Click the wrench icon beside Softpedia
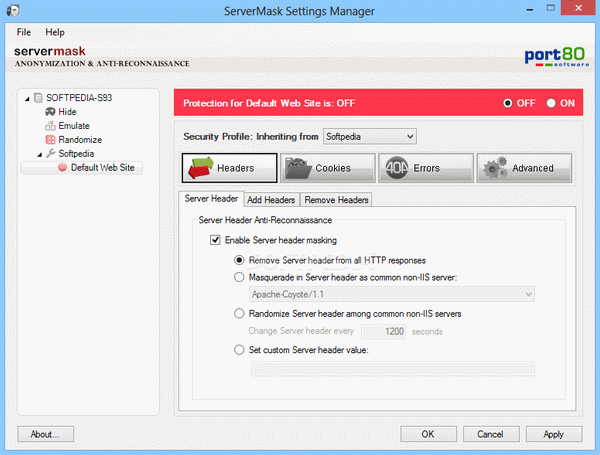Viewport: 600px width, 455px height. (51, 153)
